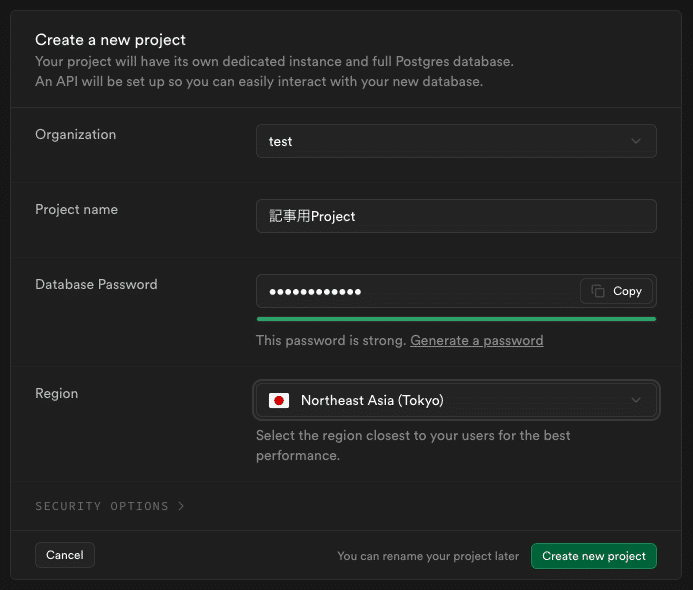Click the Database Password label
Viewport: 693px width, 590px height.
click(x=96, y=284)
